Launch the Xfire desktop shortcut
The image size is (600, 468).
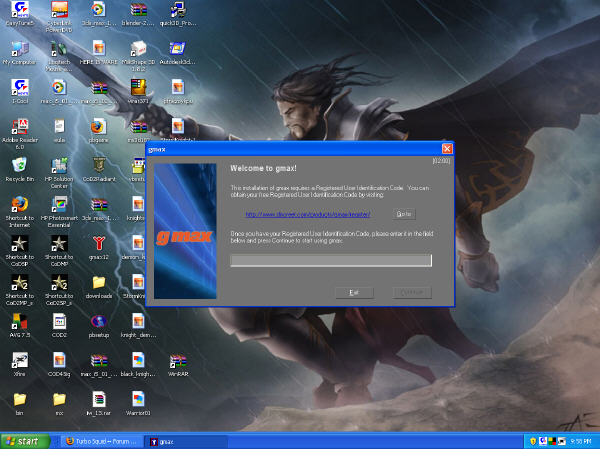pos(20,364)
